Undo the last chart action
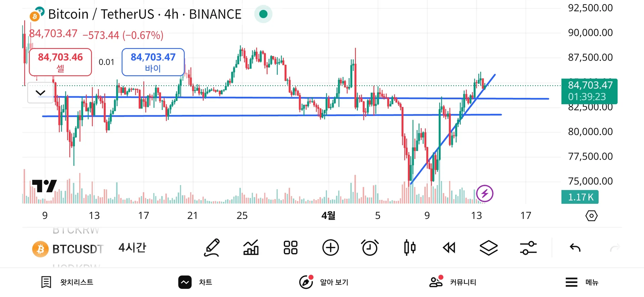The height and width of the screenshot is (297, 644). pyautogui.click(x=575, y=248)
